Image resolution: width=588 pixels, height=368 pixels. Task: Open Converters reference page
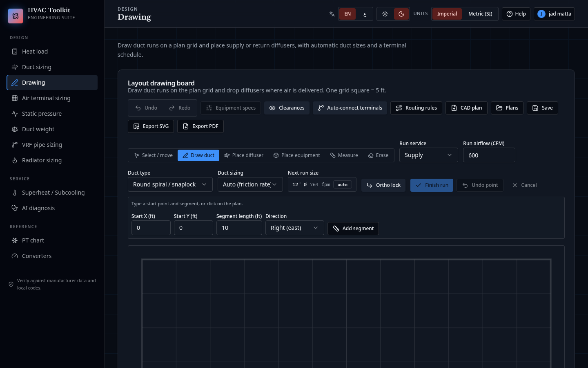point(52,256)
